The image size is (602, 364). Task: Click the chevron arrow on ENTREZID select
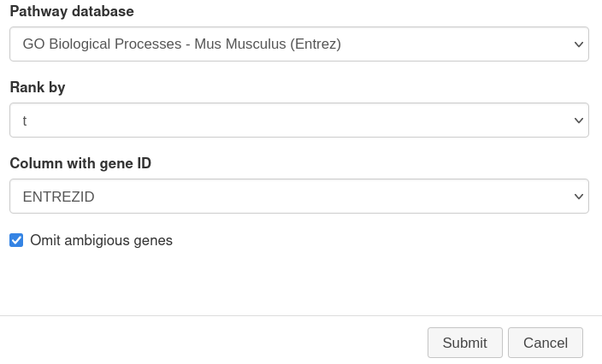pyautogui.click(x=579, y=197)
